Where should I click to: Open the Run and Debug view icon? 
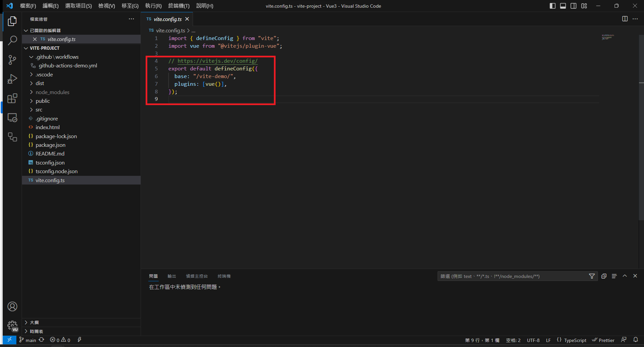pyautogui.click(x=12, y=79)
